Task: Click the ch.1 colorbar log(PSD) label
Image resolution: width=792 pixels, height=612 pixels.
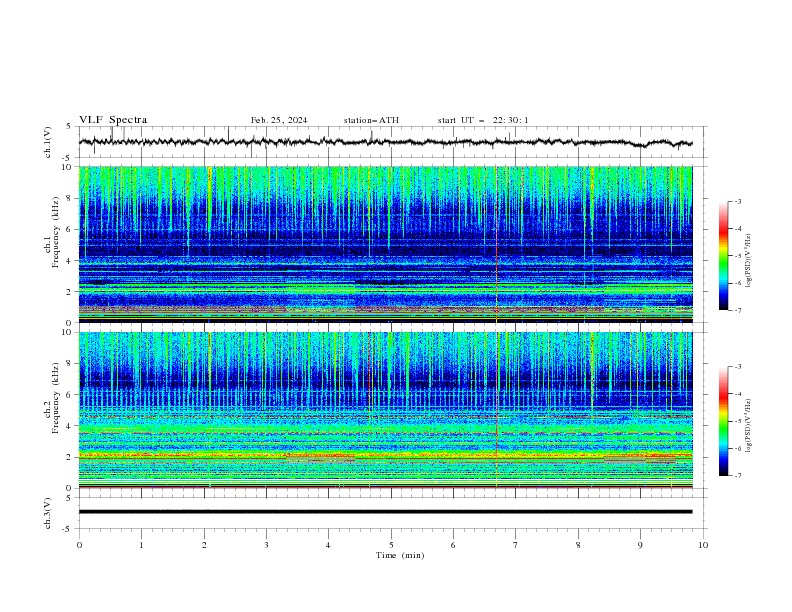Action: (x=749, y=261)
